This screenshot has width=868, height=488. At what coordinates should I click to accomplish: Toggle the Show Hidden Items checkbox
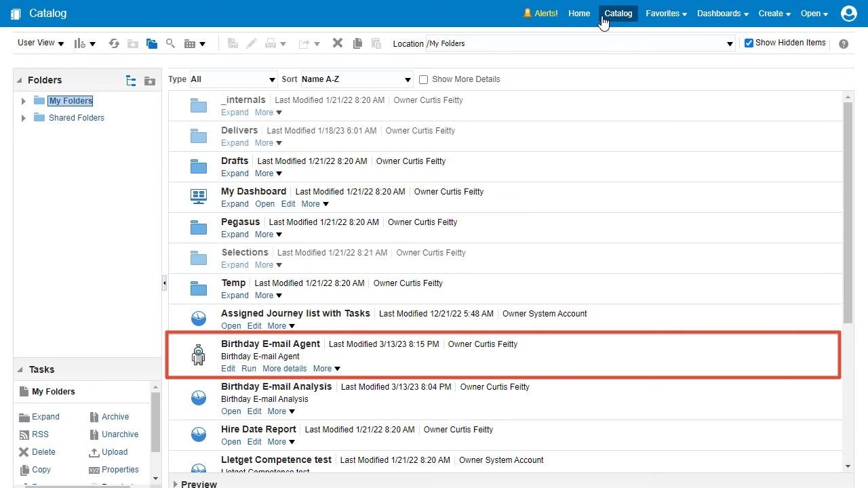click(749, 43)
